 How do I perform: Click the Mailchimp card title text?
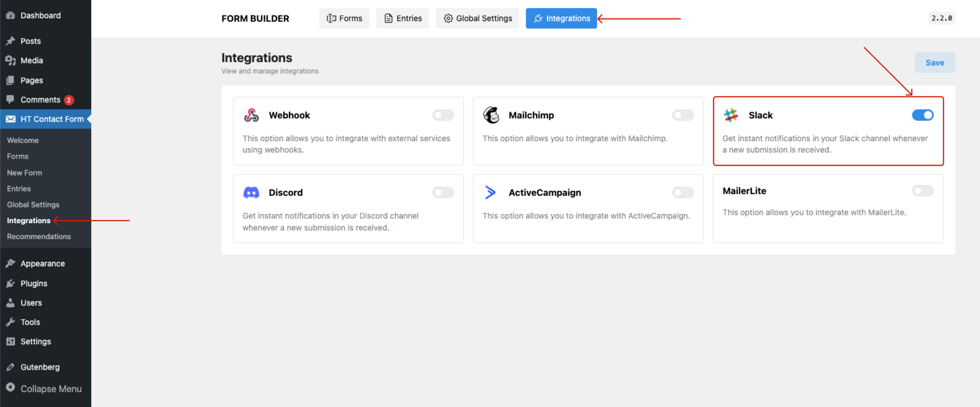tap(531, 115)
